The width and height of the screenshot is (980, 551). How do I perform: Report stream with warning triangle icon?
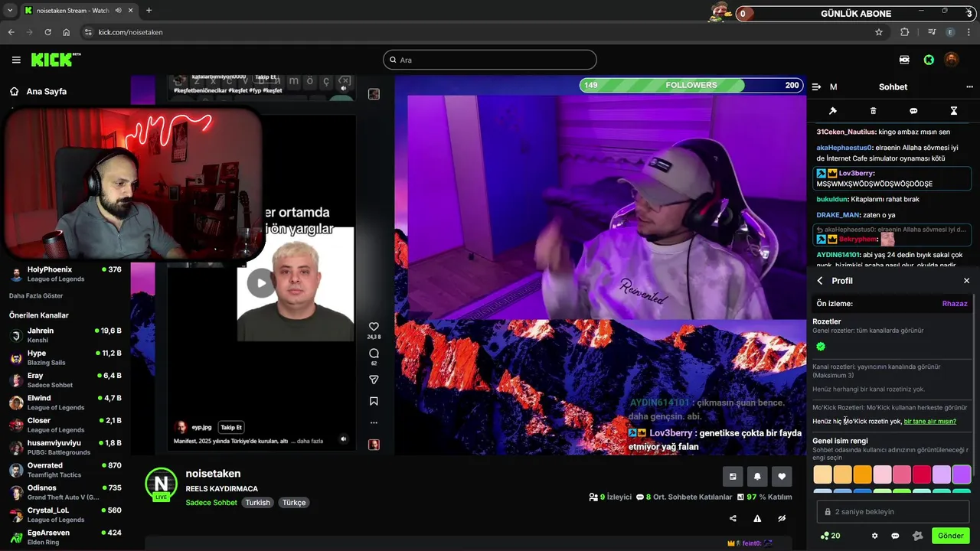(x=757, y=518)
